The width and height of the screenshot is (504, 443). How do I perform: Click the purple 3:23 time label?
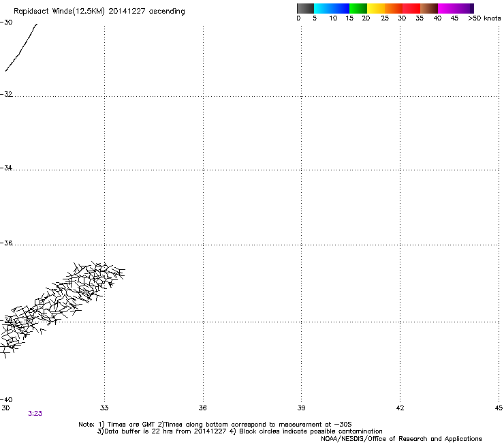click(x=35, y=414)
